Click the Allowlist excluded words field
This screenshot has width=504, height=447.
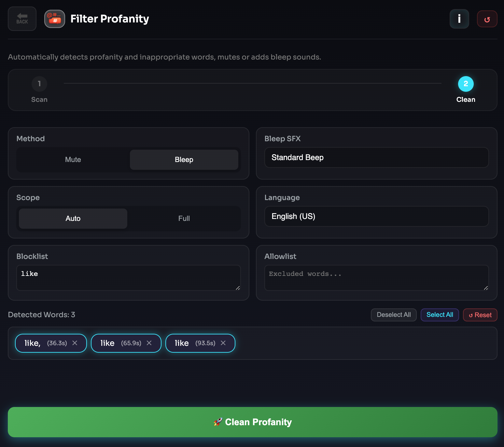376,278
